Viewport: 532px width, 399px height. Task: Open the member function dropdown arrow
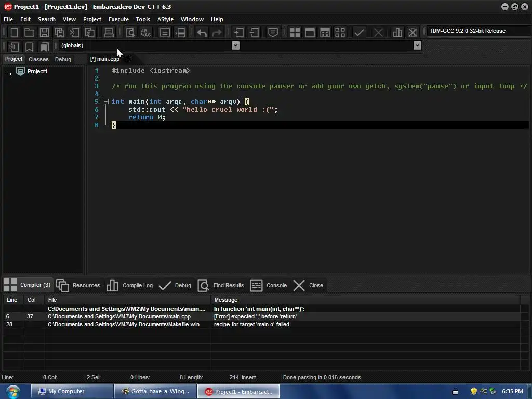coord(417,45)
